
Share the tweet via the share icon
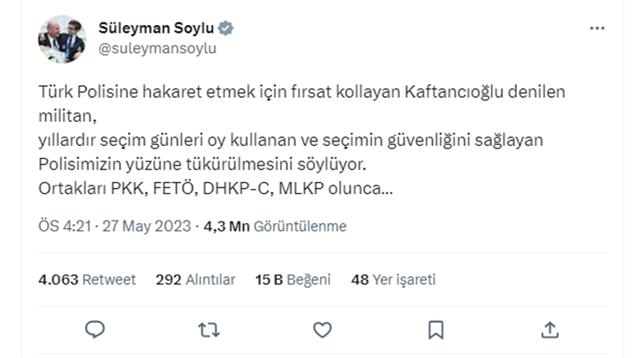(x=550, y=329)
